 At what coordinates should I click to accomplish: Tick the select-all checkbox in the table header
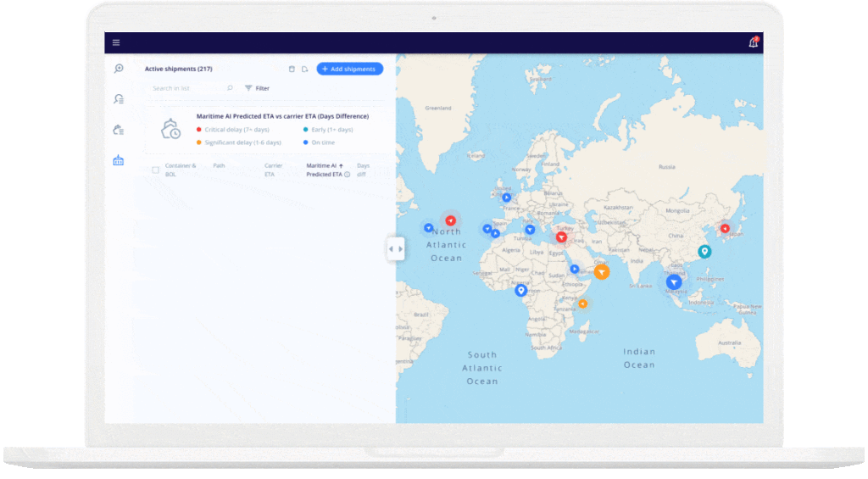pos(155,170)
